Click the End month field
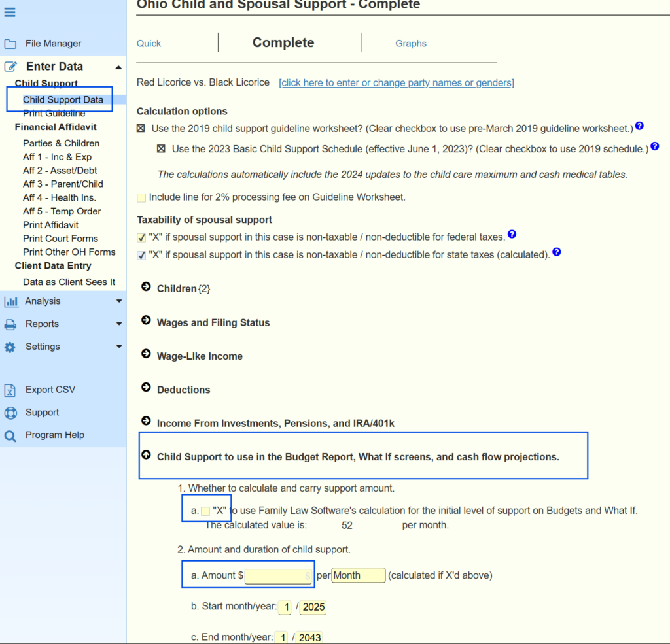Image resolution: width=670 pixels, height=644 pixels. click(x=281, y=637)
